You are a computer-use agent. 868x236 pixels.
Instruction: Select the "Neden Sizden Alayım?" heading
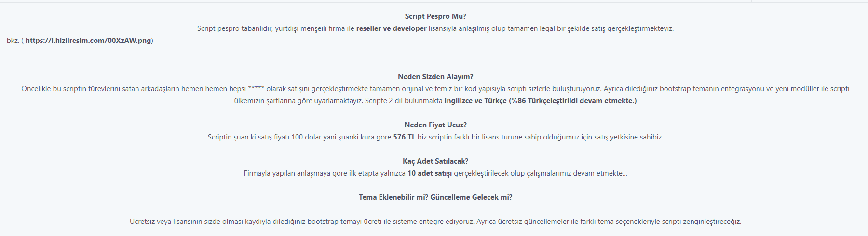click(435, 77)
